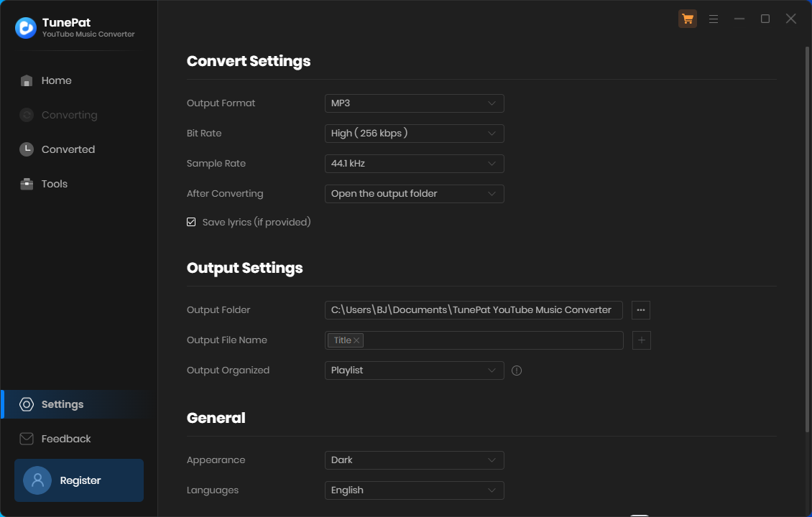
Task: Minimize the TunePat window
Action: tap(739, 19)
